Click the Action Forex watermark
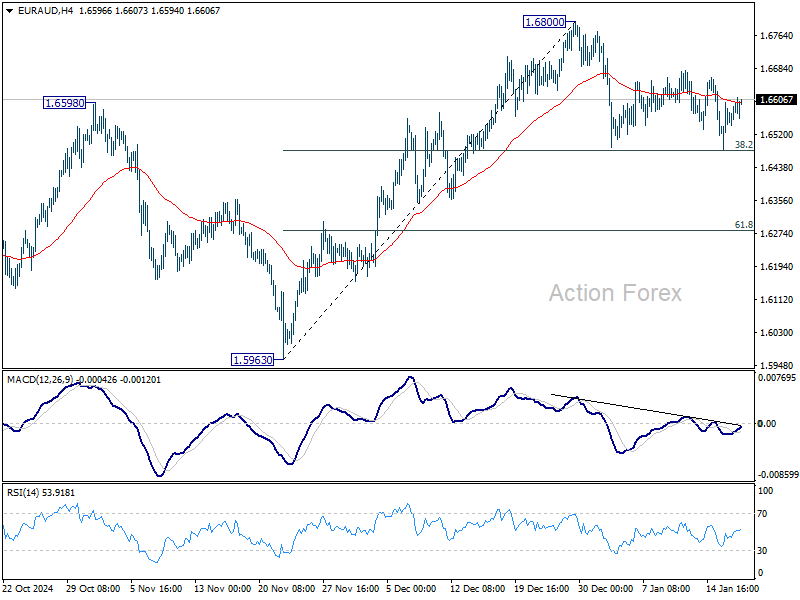This screenshot has height=600, width=800. (x=615, y=293)
